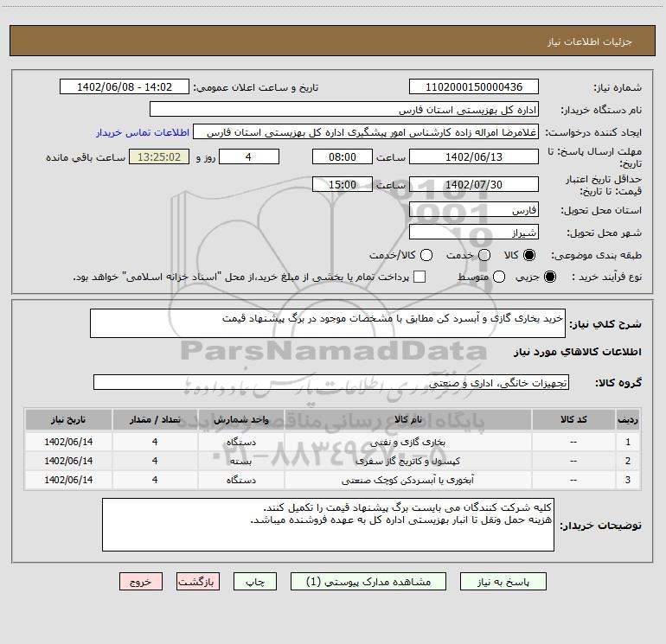Click the ردیف column header
Image resolution: width=666 pixels, height=644 pixels.
[x=628, y=420]
